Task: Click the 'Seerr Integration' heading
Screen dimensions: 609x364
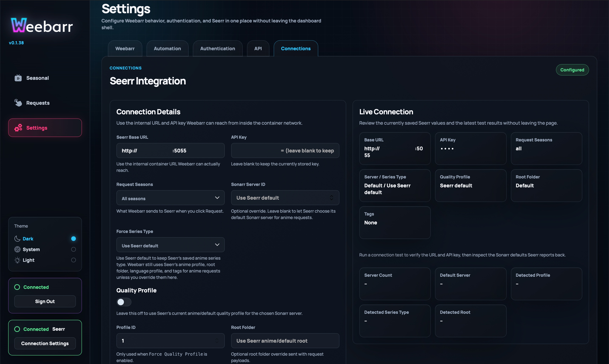Action: click(x=148, y=81)
